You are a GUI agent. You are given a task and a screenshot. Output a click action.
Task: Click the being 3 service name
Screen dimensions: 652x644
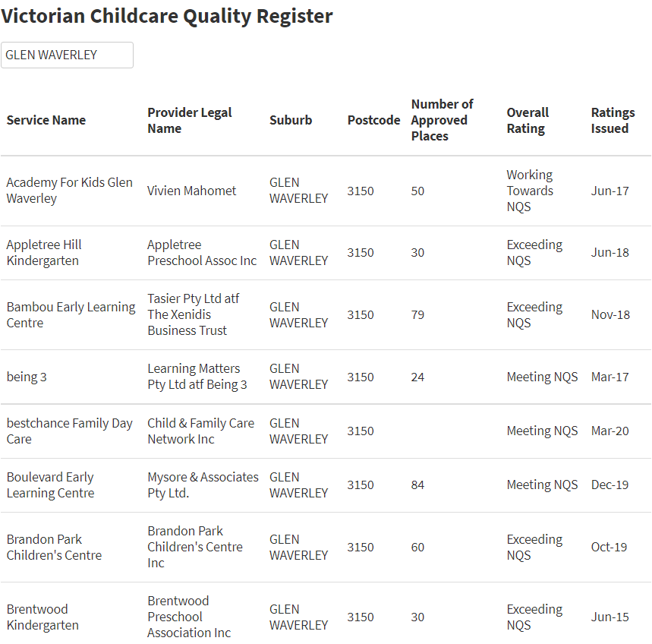pyautogui.click(x=27, y=377)
